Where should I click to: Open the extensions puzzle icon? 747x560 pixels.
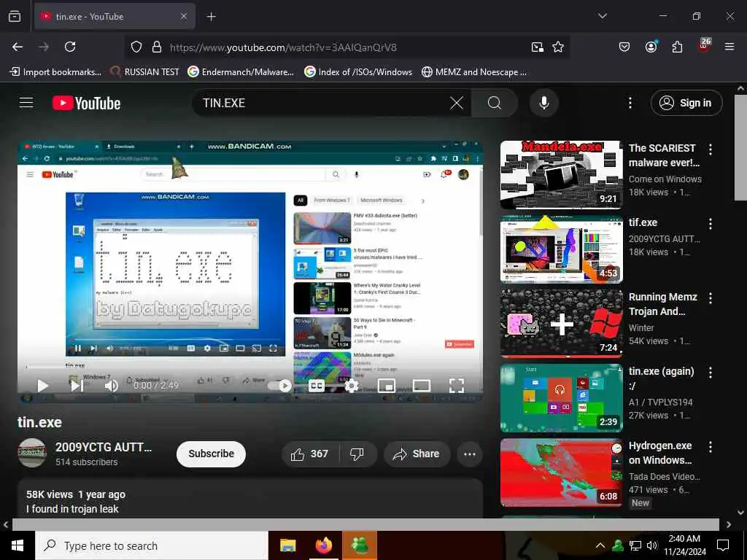pos(677,47)
